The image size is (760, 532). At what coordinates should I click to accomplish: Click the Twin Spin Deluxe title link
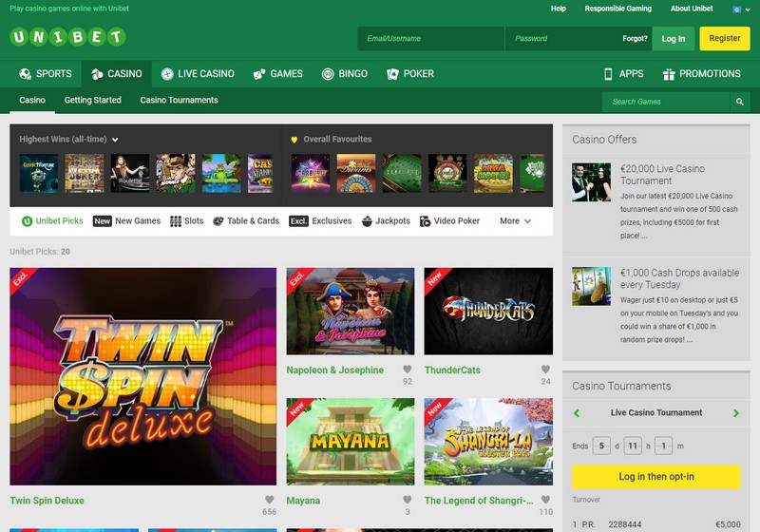click(47, 501)
